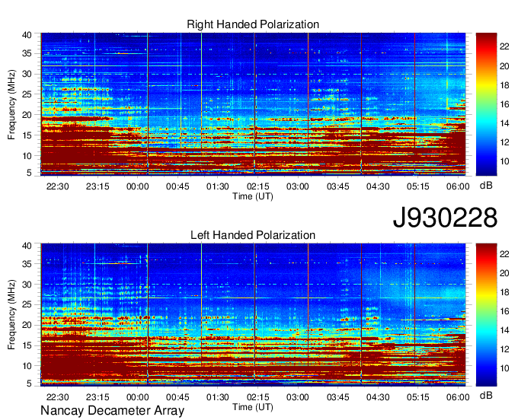Image resolution: width=518 pixels, height=420 pixels.
Task: Click the dB unit label under the lower colorbar
Action: point(486,395)
